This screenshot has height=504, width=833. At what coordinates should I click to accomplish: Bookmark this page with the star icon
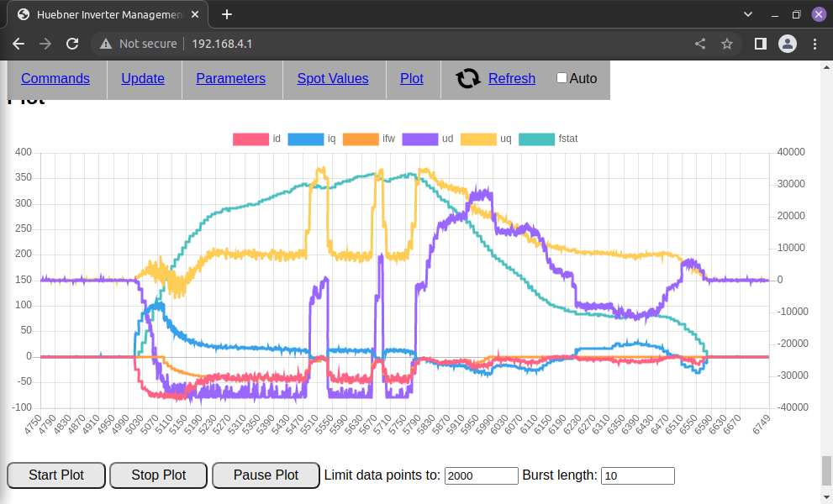click(x=727, y=44)
